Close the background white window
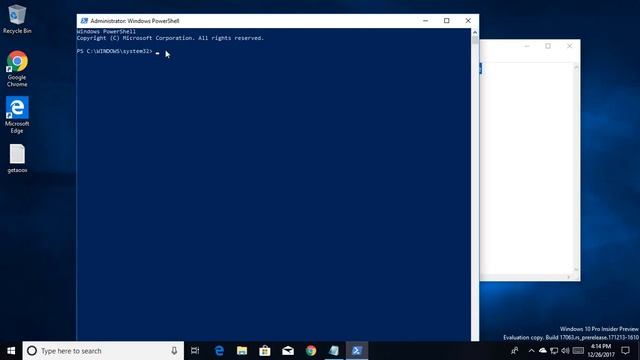The image size is (640, 360). coord(569,46)
